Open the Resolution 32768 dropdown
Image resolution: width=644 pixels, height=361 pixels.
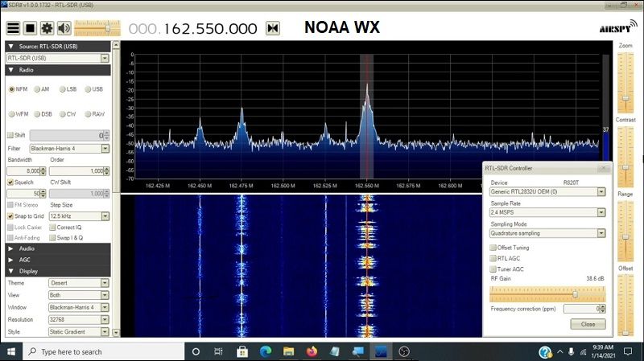105,319
